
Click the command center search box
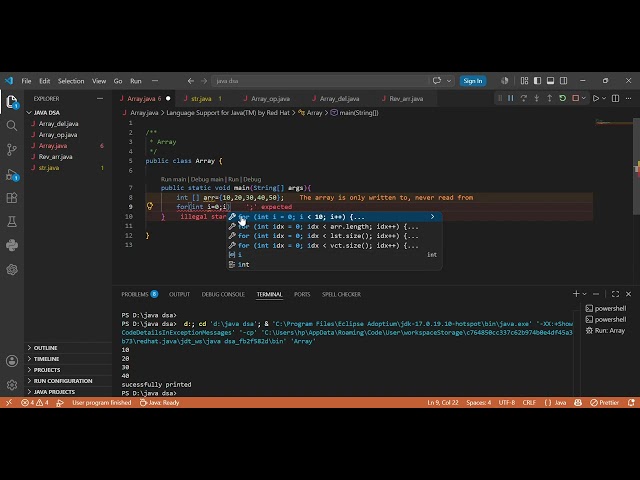pos(320,81)
